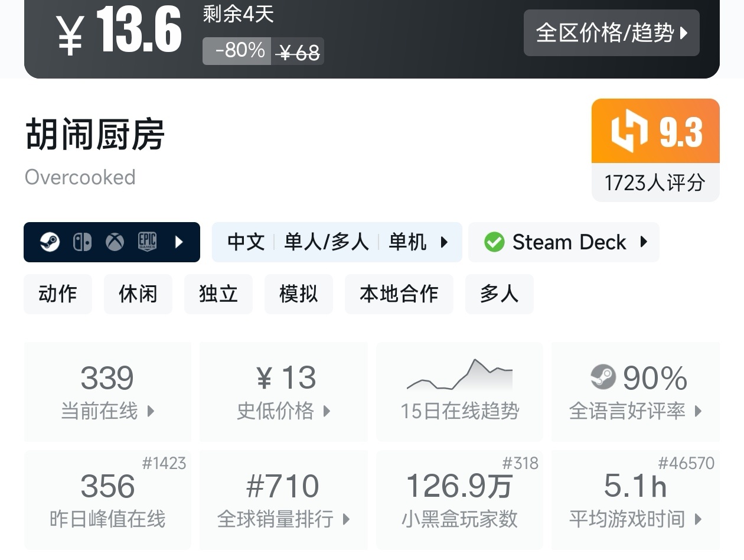This screenshot has height=560, width=744.
Task: Click the Nintendo Switch platform icon
Action: click(x=82, y=242)
